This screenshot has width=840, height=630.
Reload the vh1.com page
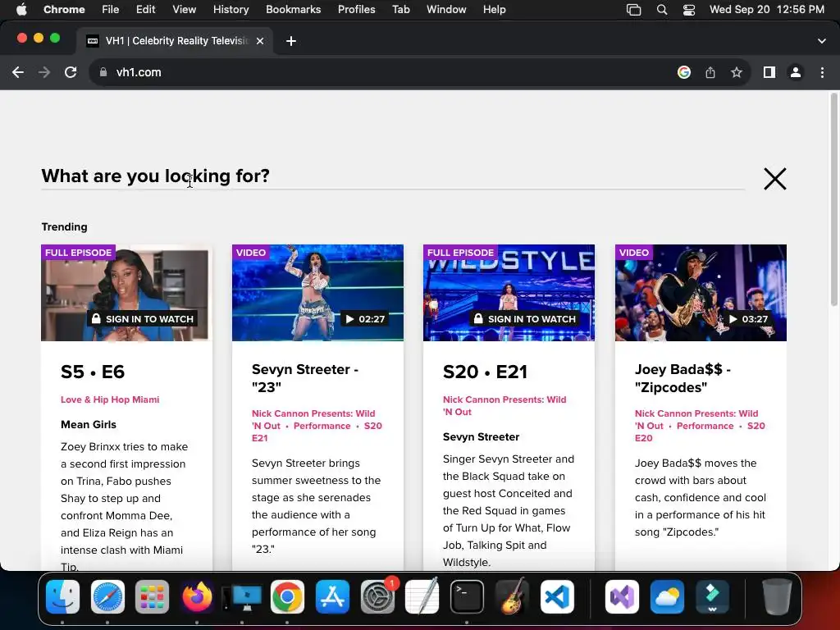[x=71, y=72]
